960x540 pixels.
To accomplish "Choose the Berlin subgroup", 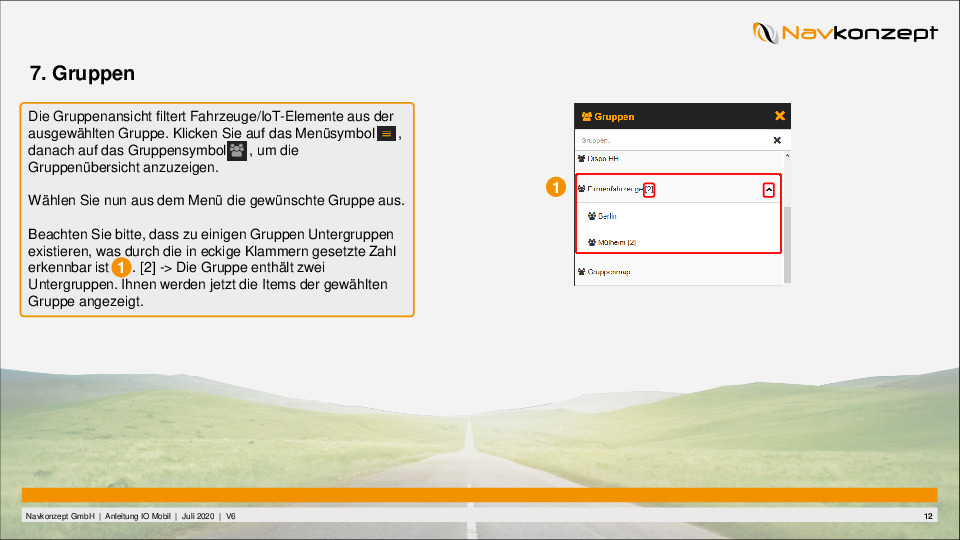I will coord(678,216).
